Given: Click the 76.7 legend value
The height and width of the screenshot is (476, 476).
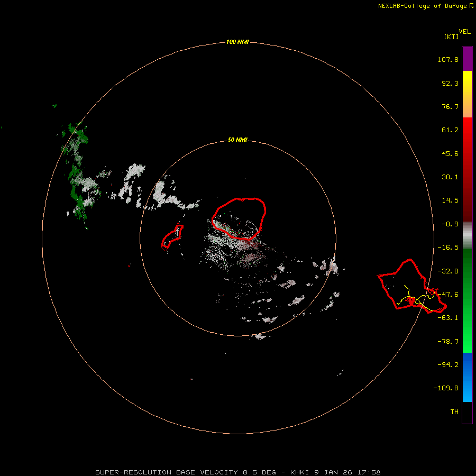Looking at the screenshot, I should click(450, 106).
